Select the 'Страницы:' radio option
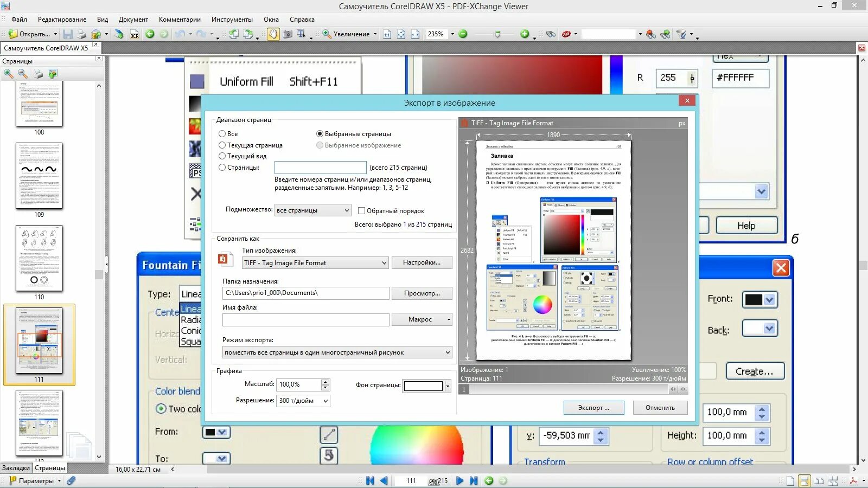The height and width of the screenshot is (488, 868). [222, 168]
